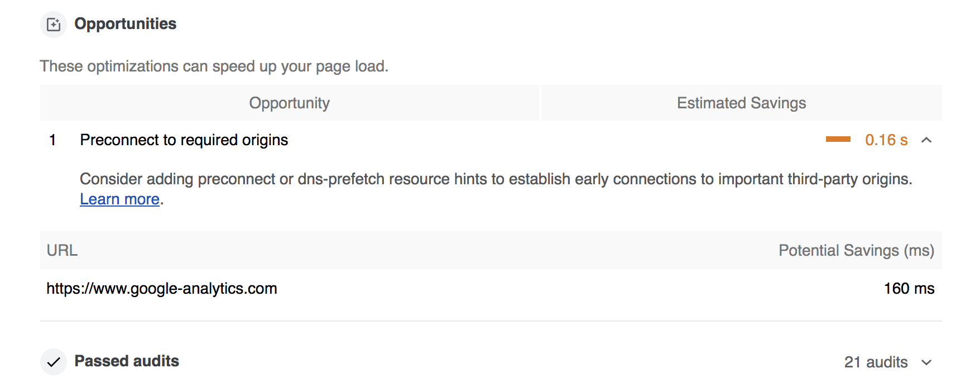
Task: Click the orange estimated savings bar
Action: point(838,140)
